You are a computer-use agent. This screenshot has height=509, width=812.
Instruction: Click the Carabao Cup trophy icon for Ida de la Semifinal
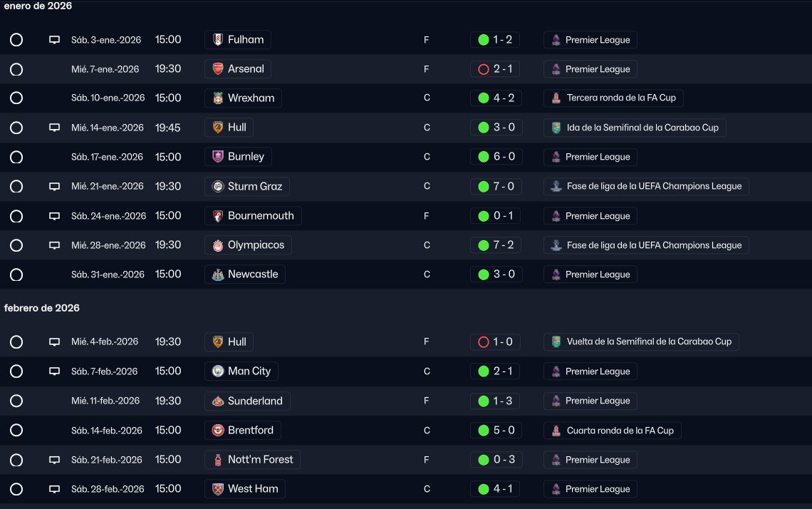pos(556,128)
